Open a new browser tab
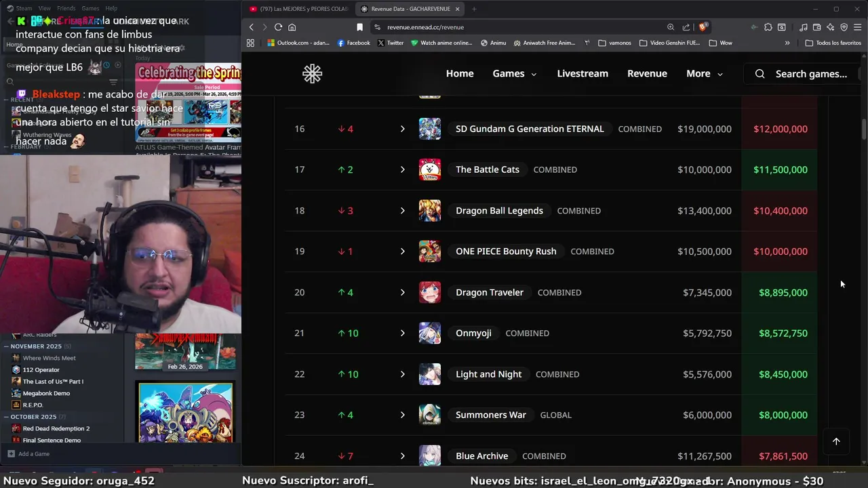This screenshot has width=868, height=488. coord(474,9)
